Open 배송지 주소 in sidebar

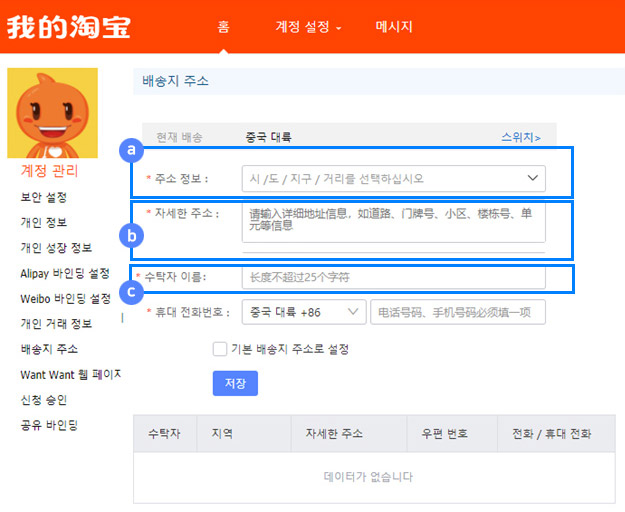49,350
